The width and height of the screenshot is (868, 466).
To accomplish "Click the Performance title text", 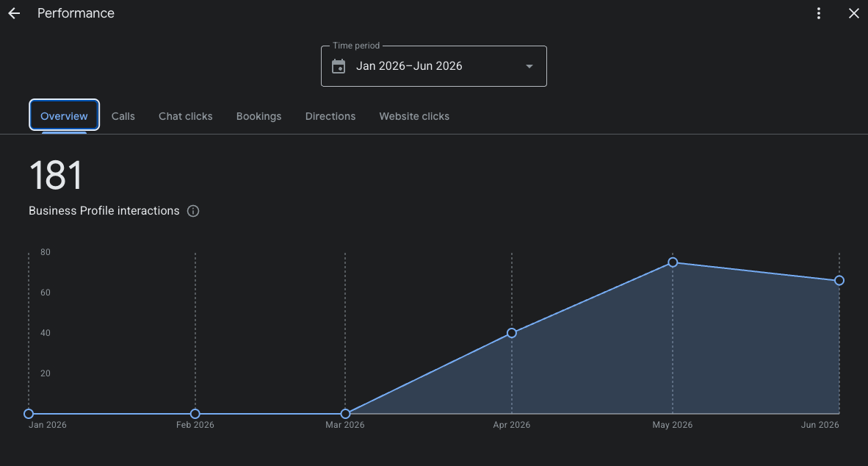I will coord(76,13).
